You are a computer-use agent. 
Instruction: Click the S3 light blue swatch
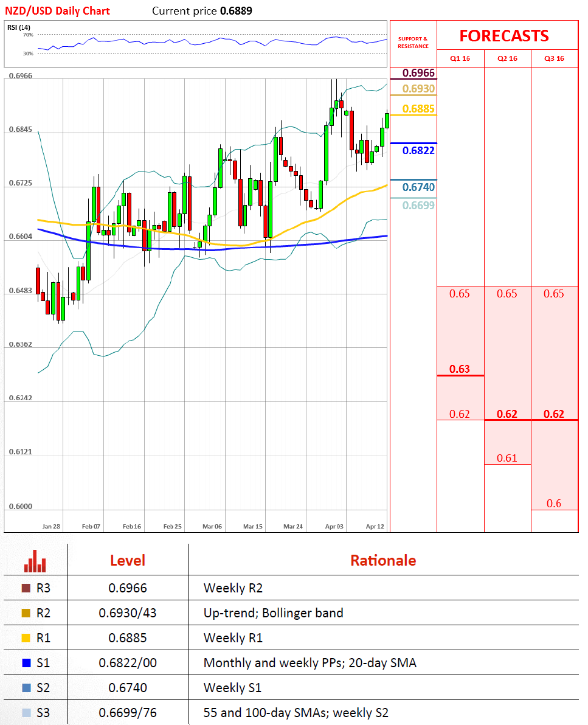[x=26, y=713]
